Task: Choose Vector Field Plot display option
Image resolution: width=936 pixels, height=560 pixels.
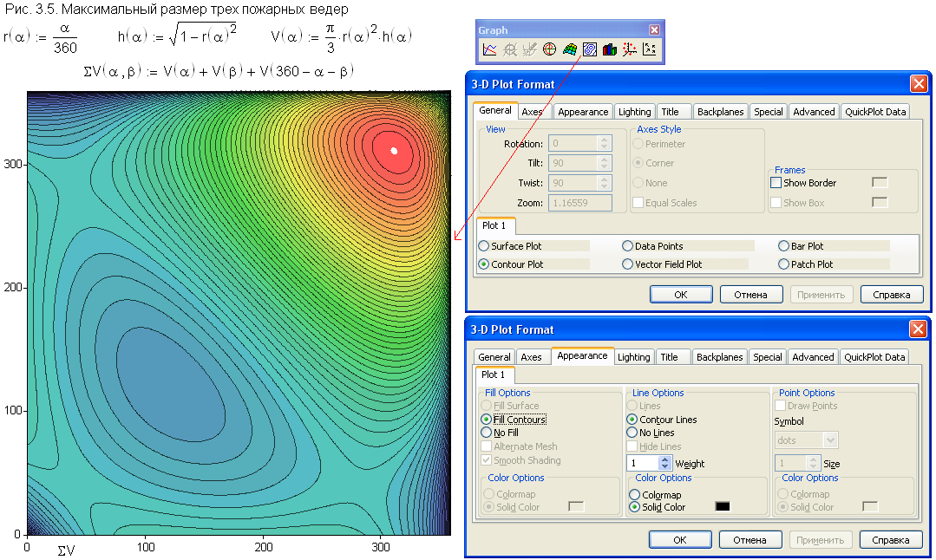Action: click(x=627, y=264)
